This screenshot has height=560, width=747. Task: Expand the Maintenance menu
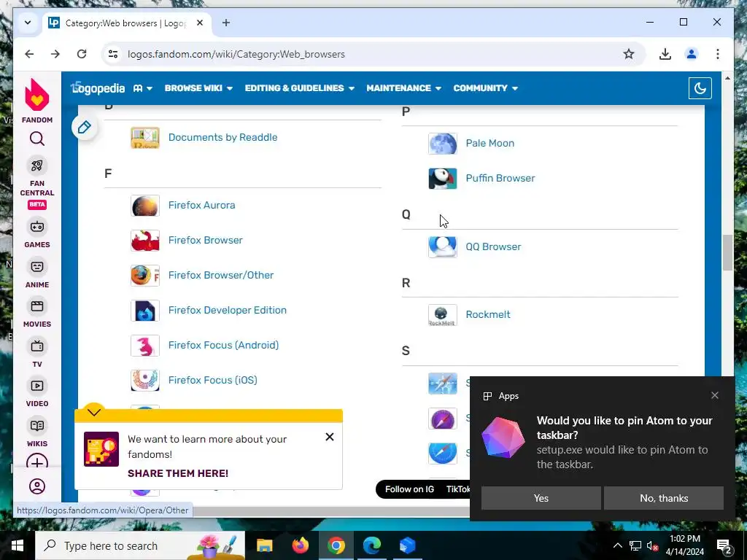pyautogui.click(x=403, y=88)
